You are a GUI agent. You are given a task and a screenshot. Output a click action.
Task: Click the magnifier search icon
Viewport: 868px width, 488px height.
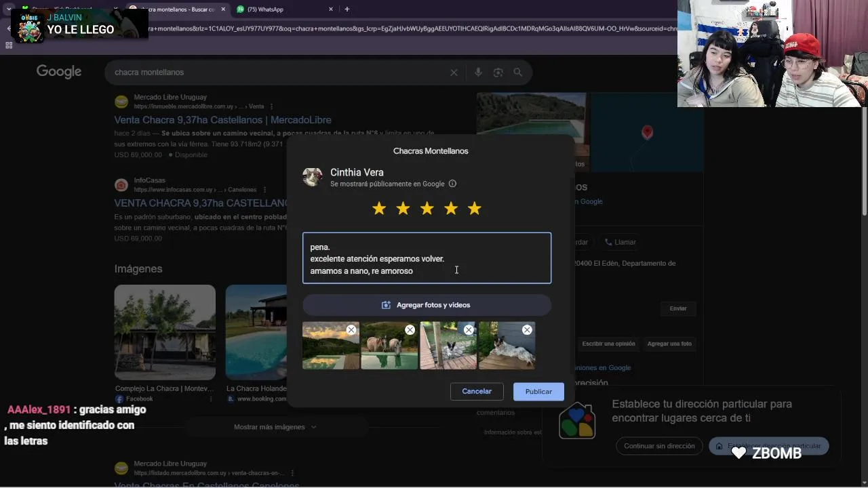(x=518, y=73)
